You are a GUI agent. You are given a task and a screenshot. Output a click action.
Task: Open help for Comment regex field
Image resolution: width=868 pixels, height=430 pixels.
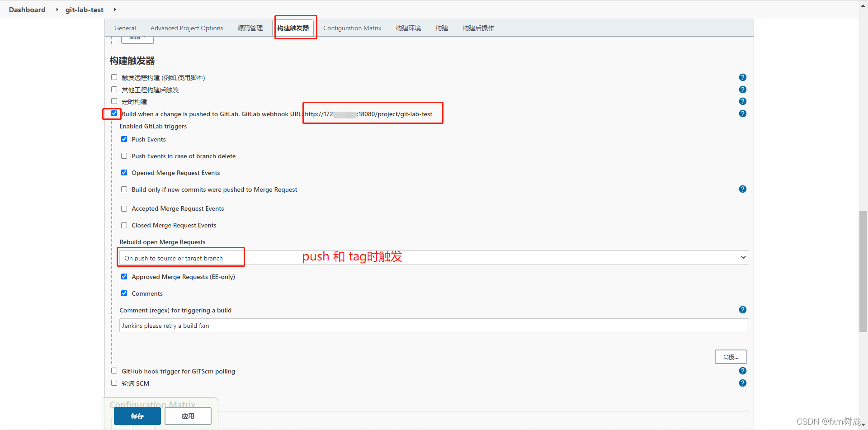742,310
